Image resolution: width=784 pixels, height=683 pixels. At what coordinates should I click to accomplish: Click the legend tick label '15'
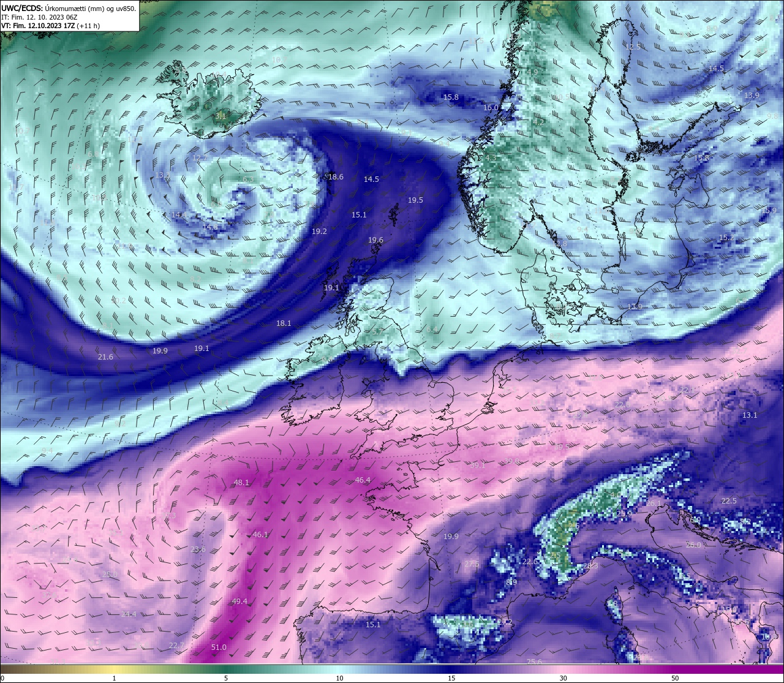click(x=451, y=678)
